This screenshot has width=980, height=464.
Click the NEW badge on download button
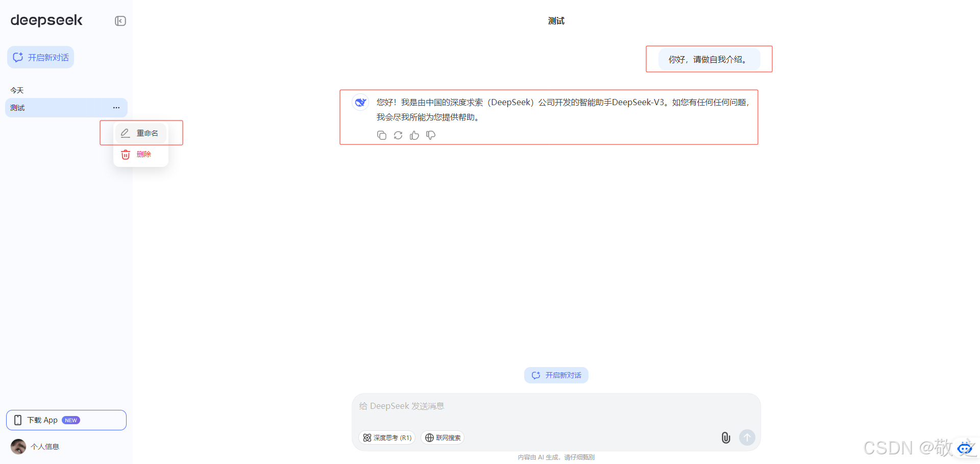point(71,420)
